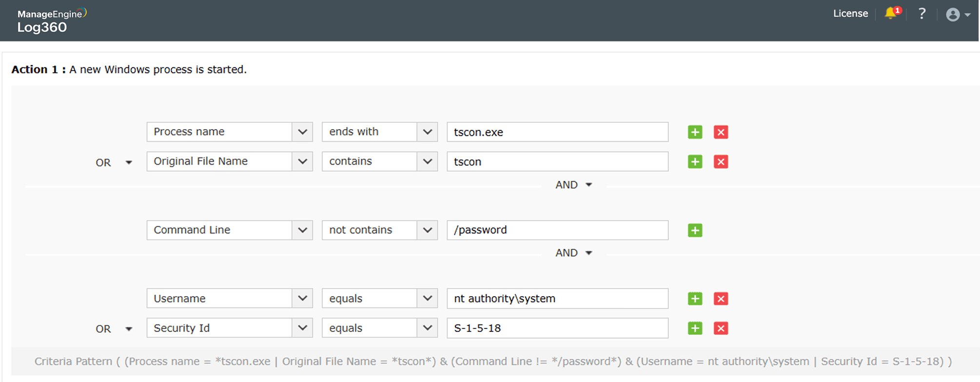Click the ManageEngine Log360 logo
The image size is (980, 382).
(51, 21)
